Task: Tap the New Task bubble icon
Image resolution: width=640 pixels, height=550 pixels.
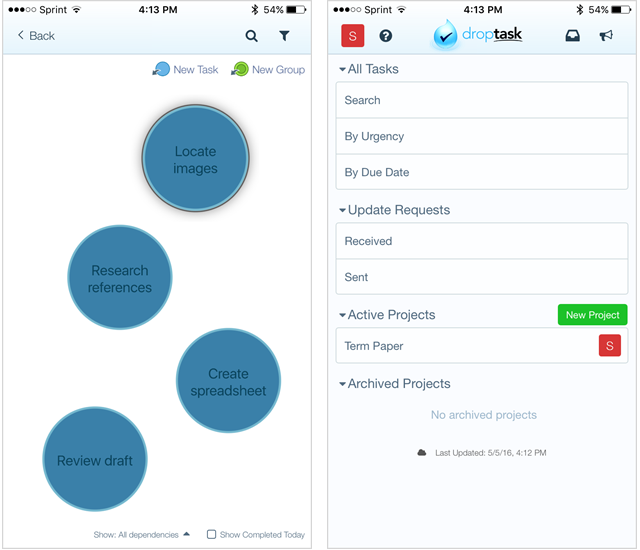Action: 161,69
